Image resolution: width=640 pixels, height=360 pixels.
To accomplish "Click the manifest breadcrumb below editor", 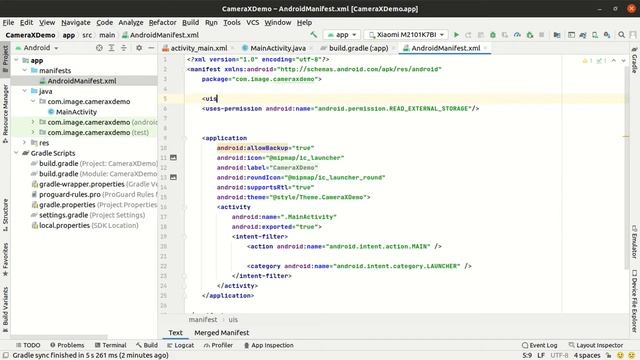I will (203, 320).
